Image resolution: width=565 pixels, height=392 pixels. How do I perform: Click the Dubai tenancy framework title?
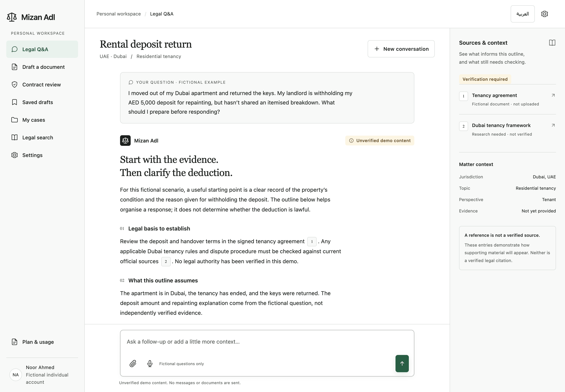pos(501,125)
